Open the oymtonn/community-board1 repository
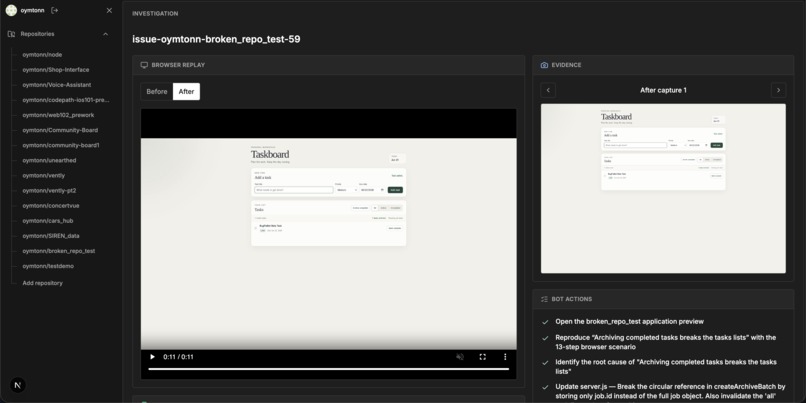The image size is (806, 403). (61, 145)
